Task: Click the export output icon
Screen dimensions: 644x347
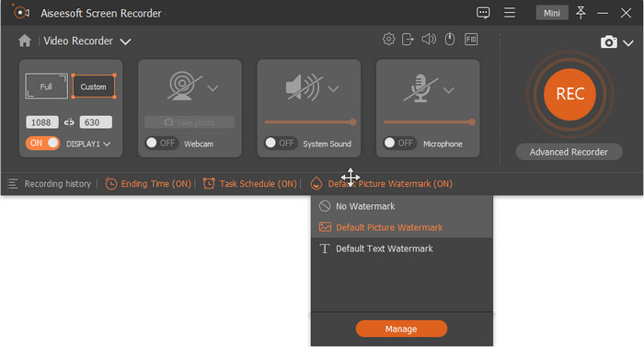Action: 408,39
